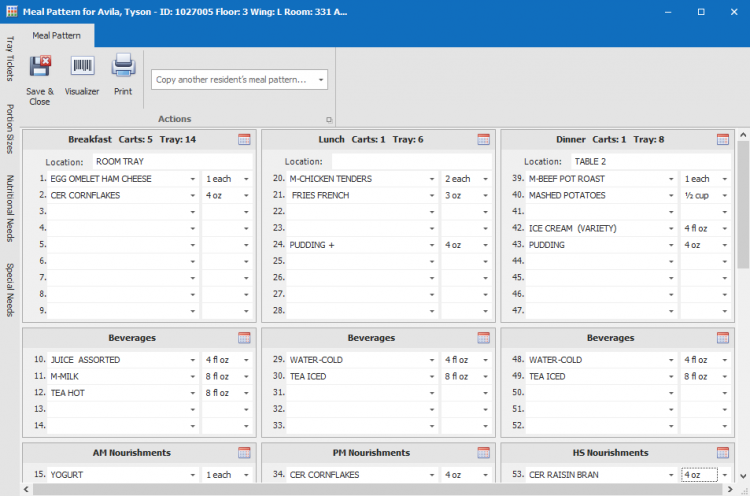The height and width of the screenshot is (496, 750).
Task: Open the Lunch calendar icon
Action: [484, 139]
